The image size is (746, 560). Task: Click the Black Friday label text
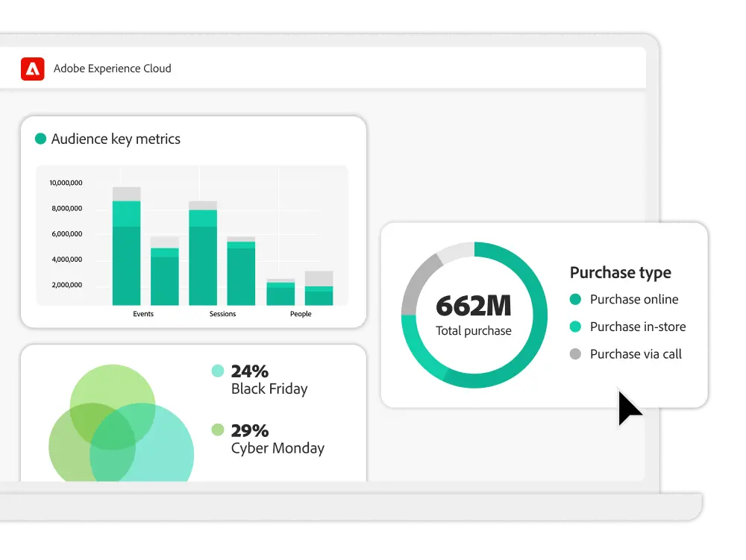(269, 388)
